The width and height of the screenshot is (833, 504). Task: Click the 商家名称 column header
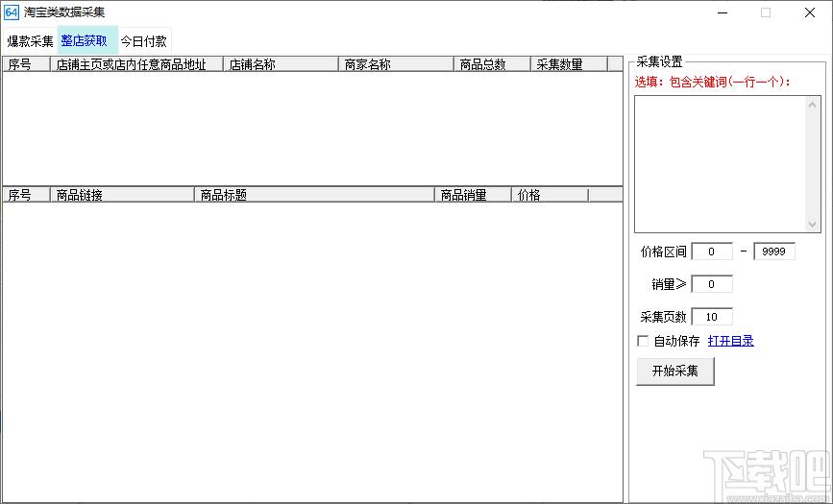(396, 64)
